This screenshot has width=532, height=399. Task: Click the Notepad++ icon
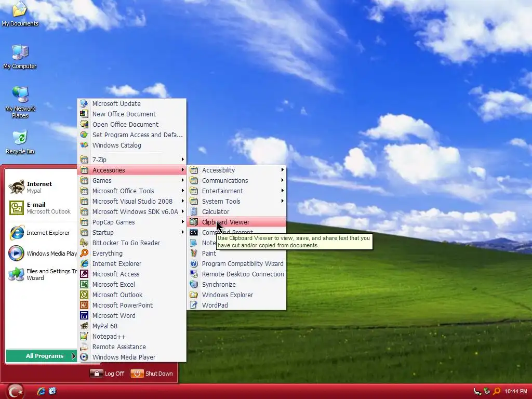(x=84, y=337)
